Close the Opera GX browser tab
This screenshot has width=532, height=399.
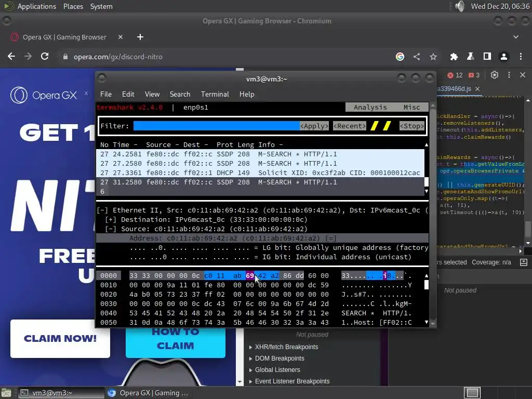(x=121, y=37)
